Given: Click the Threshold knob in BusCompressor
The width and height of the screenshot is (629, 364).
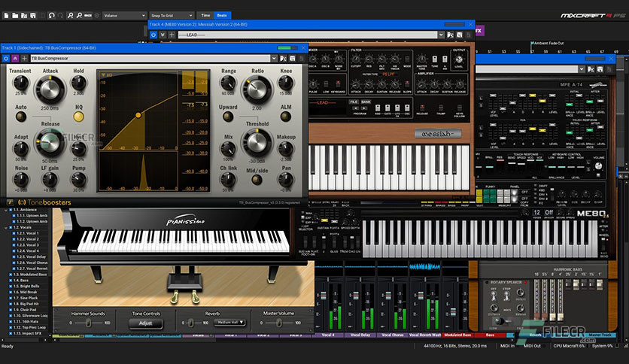Looking at the screenshot, I should click(257, 143).
